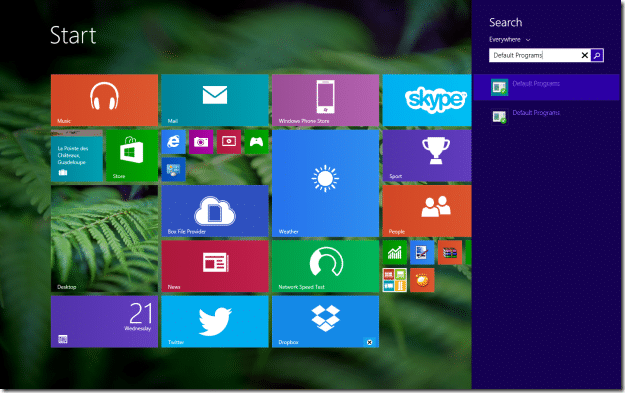625x393 pixels.
Task: Launch the Internet Explorer small tile
Action: tap(173, 141)
